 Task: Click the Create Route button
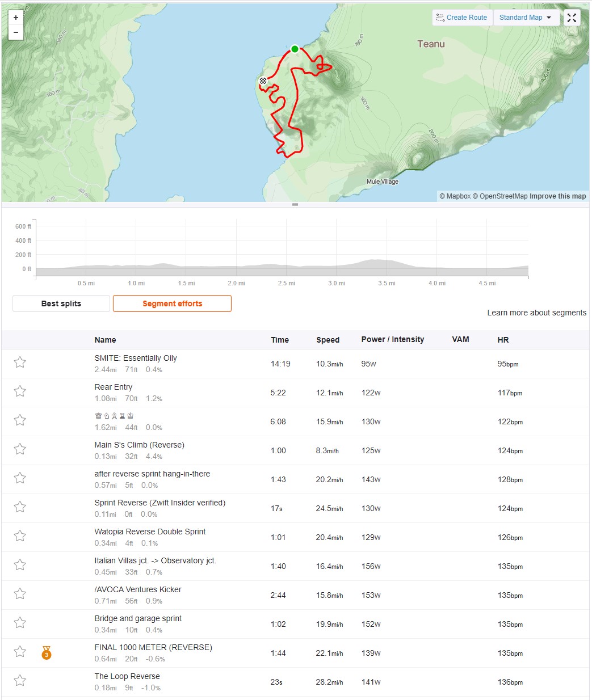[462, 18]
